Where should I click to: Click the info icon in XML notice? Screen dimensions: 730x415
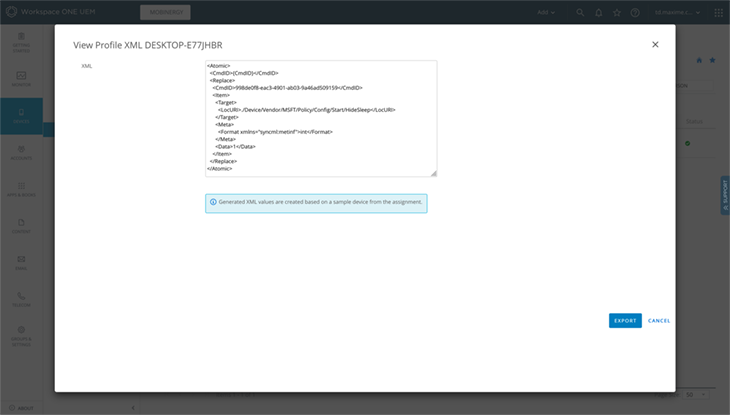click(x=213, y=202)
